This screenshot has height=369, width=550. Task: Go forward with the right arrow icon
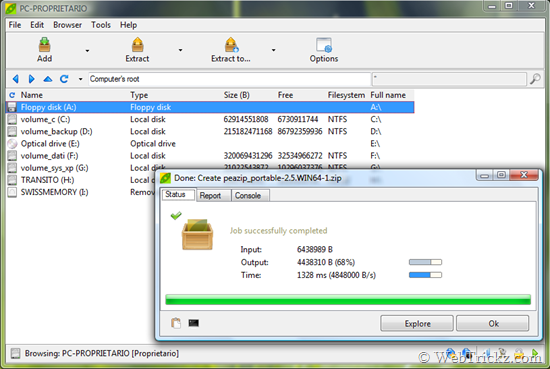click(x=32, y=79)
